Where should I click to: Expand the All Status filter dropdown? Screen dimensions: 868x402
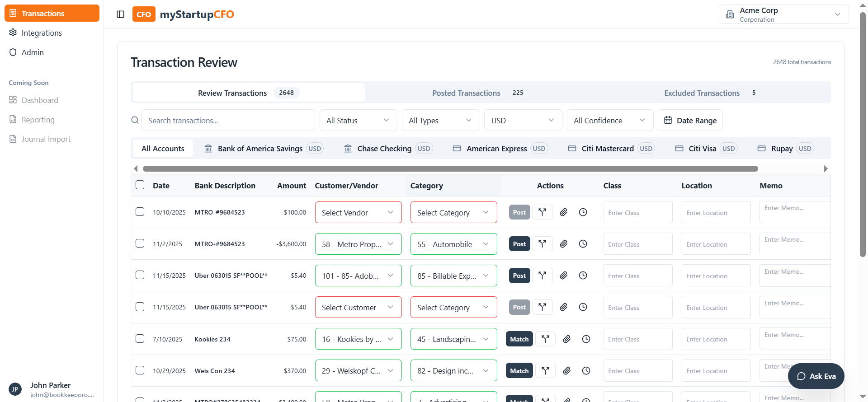coord(358,121)
